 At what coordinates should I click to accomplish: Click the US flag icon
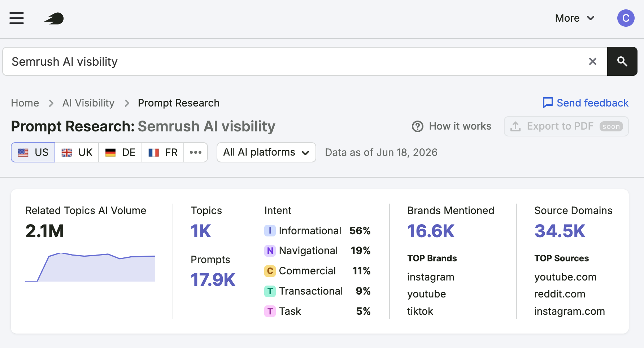point(23,152)
